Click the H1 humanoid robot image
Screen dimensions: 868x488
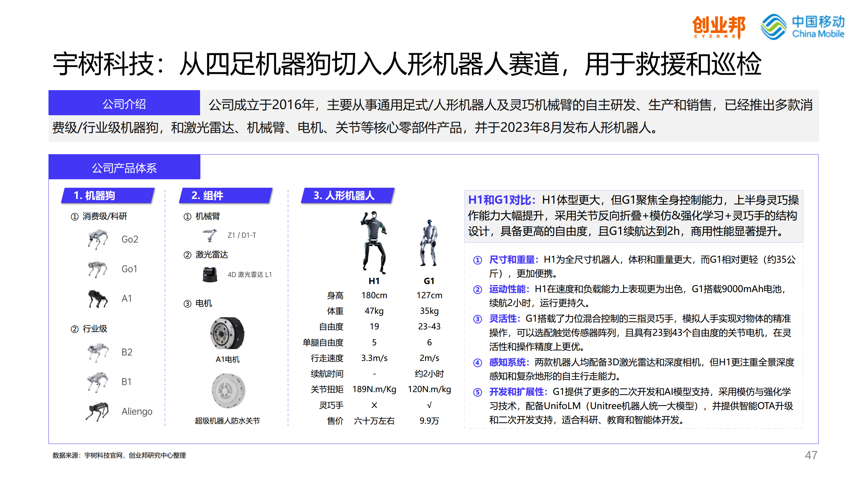[374, 242]
